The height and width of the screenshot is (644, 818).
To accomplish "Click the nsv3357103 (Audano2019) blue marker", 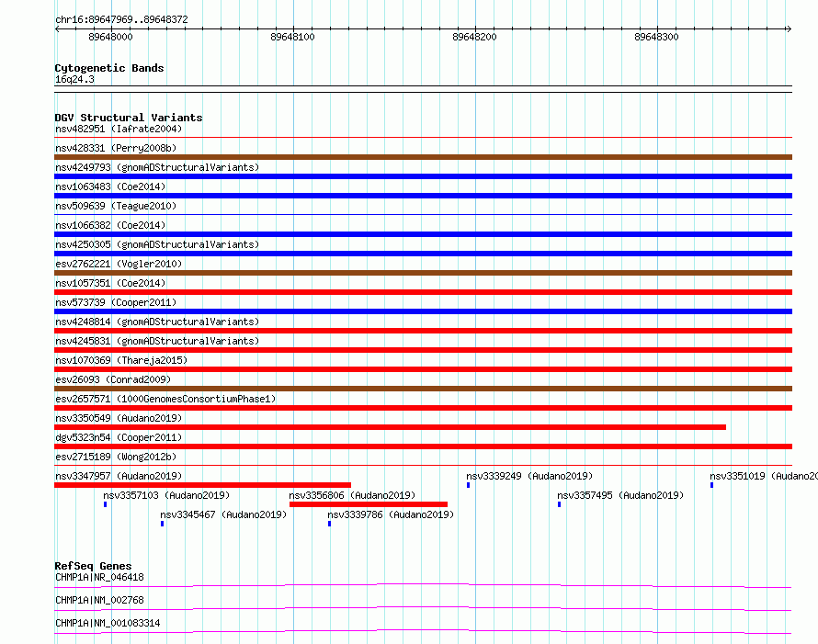I will pos(106,504).
